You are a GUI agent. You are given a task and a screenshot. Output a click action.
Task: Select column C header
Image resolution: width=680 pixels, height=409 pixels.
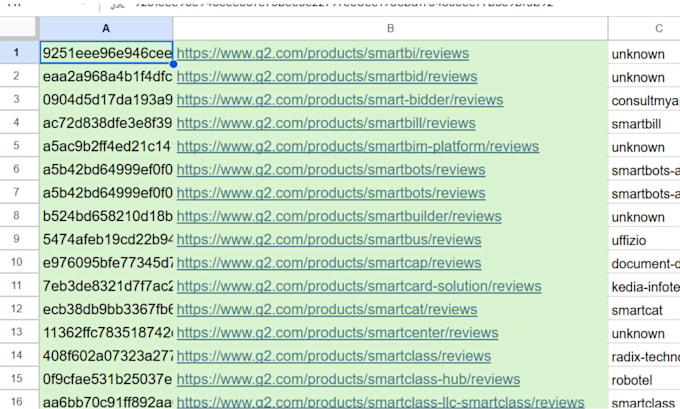[644, 29]
